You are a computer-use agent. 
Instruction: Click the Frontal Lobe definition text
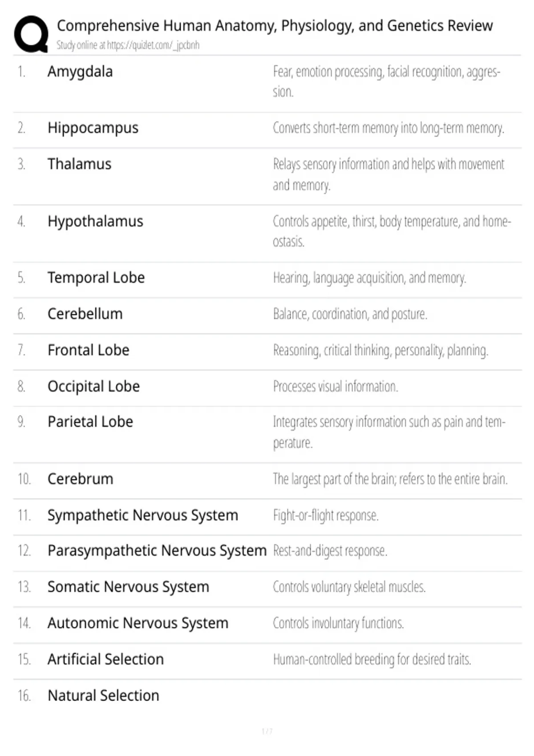click(381, 350)
